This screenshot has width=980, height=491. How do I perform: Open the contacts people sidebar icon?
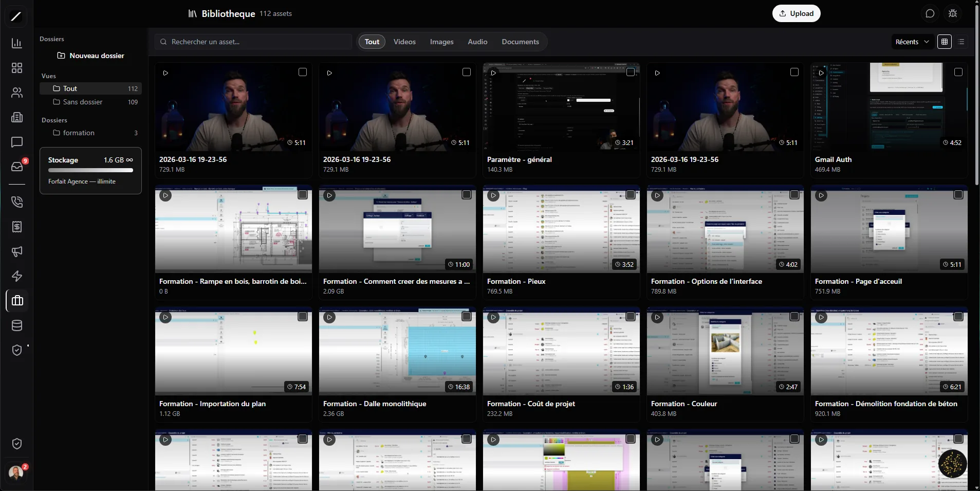point(17,93)
